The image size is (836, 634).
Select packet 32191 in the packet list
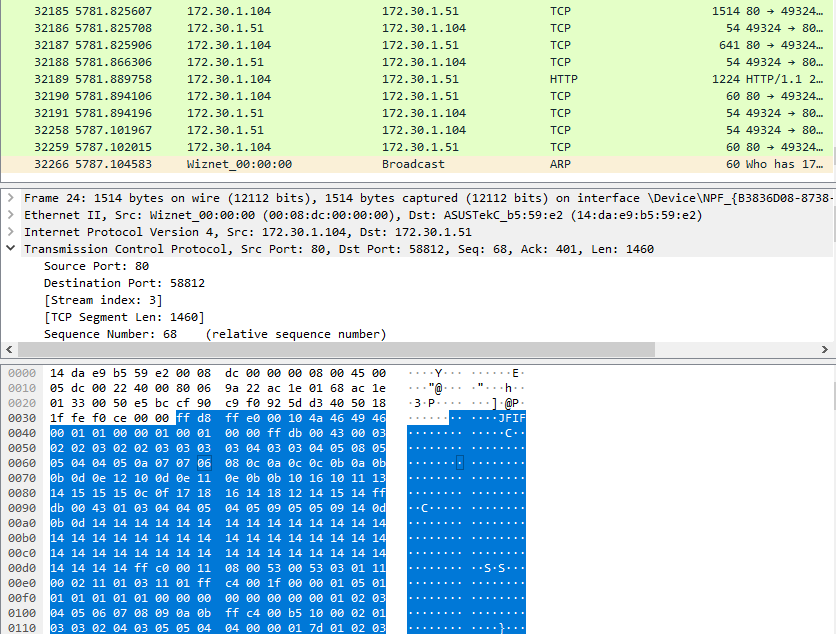tap(417, 113)
